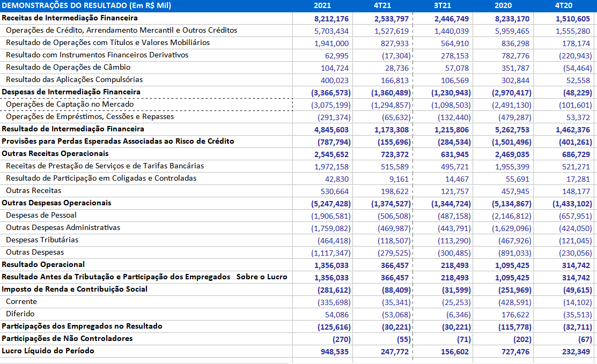Click the 4T20 column header
Image resolution: width=597 pixels, height=364 pixels.
tap(564, 6)
